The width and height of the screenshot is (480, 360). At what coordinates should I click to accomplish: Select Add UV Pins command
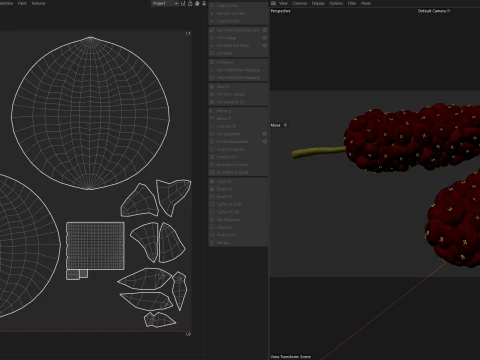click(238, 6)
